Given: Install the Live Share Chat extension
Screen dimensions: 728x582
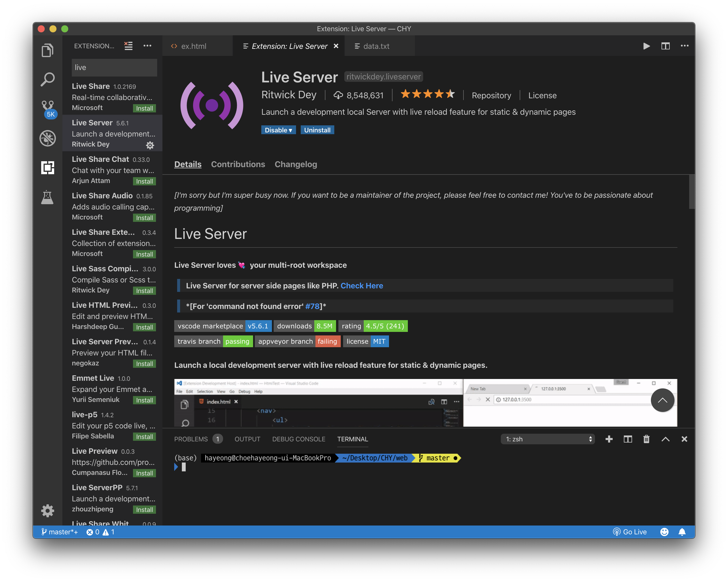Looking at the screenshot, I should pyautogui.click(x=144, y=181).
